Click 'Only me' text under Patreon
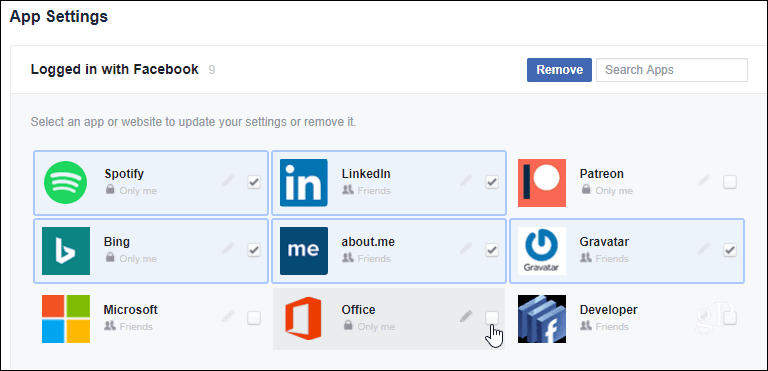The image size is (768, 371). [614, 191]
